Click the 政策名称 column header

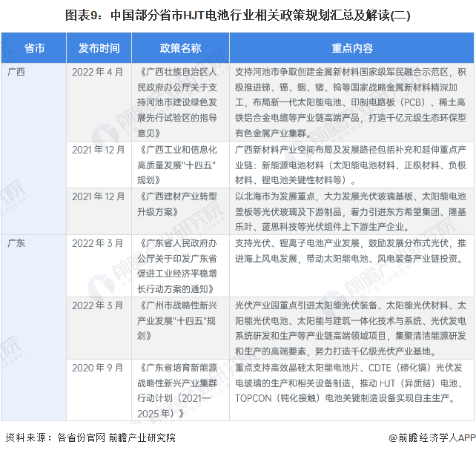click(180, 48)
